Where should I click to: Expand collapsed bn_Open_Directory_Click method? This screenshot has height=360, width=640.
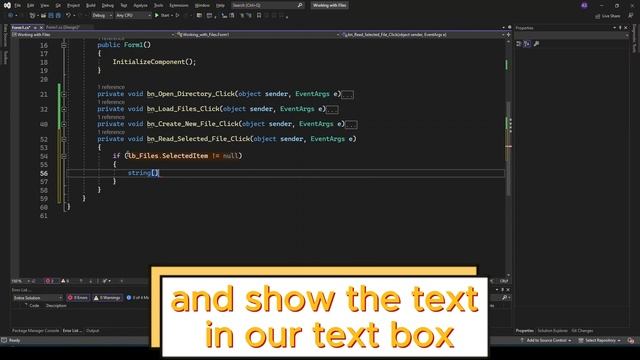click(x=64, y=94)
